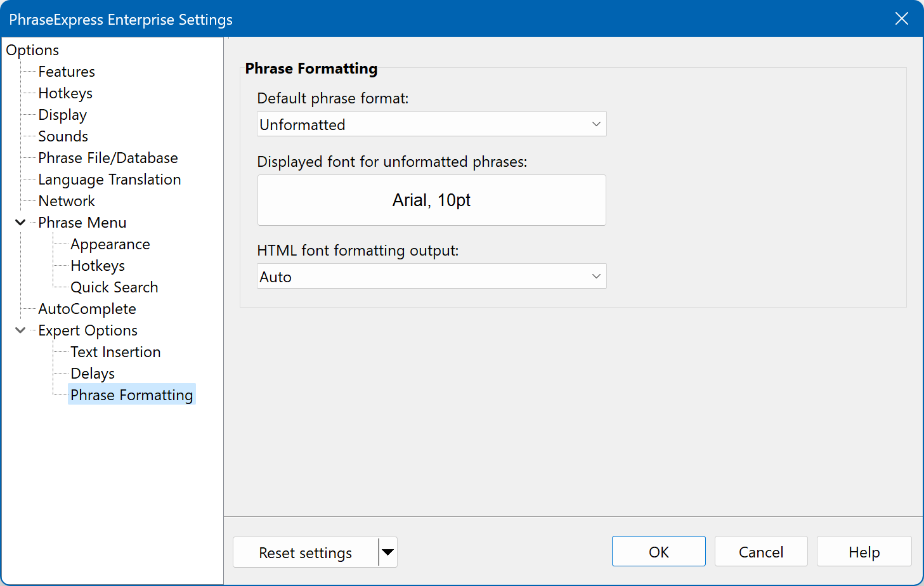Viewport: 924px width, 586px height.
Task: Open Language Translation settings
Action: pos(109,179)
